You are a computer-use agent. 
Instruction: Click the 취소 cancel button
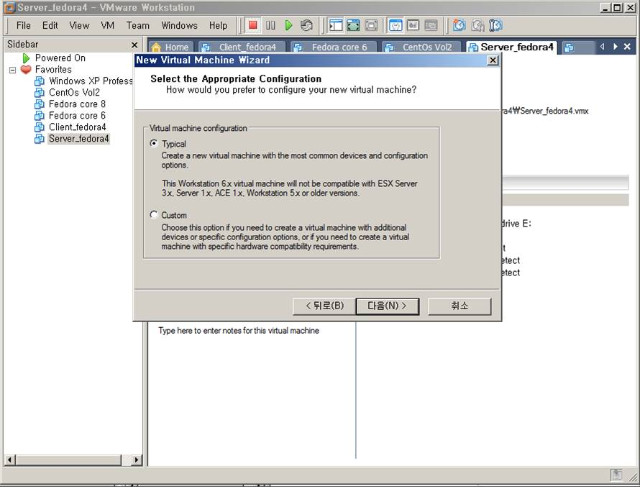click(460, 306)
